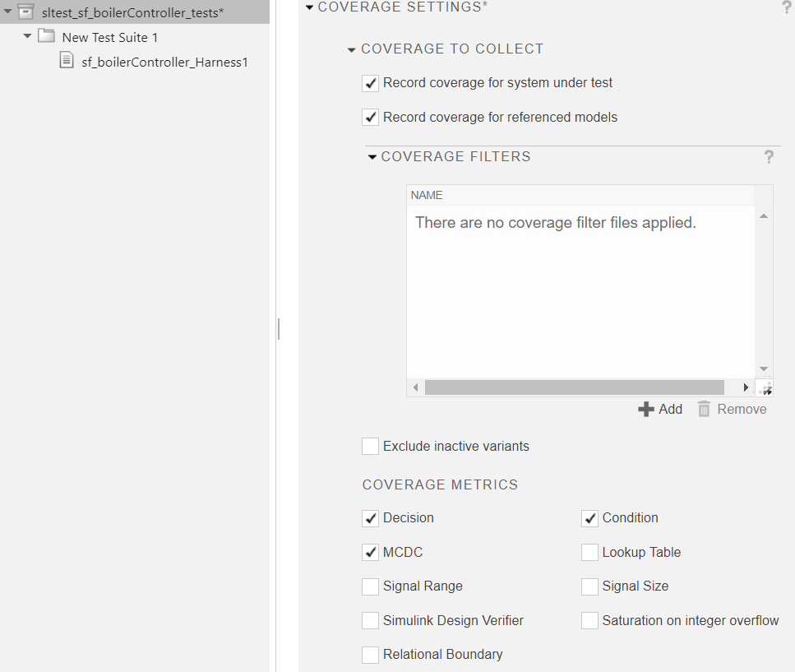Click the New Test Suite 1 folder icon
This screenshot has height=672, width=795.
(x=46, y=36)
